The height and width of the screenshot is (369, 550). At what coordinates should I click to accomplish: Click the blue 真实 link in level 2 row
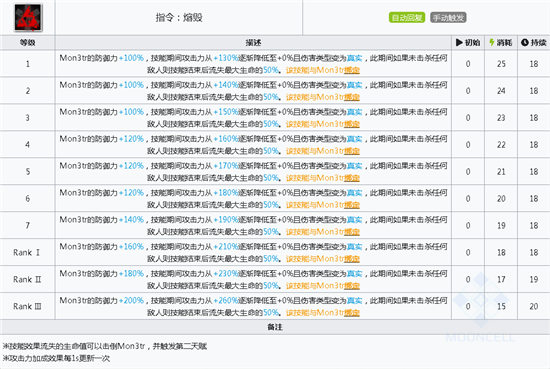tap(354, 85)
